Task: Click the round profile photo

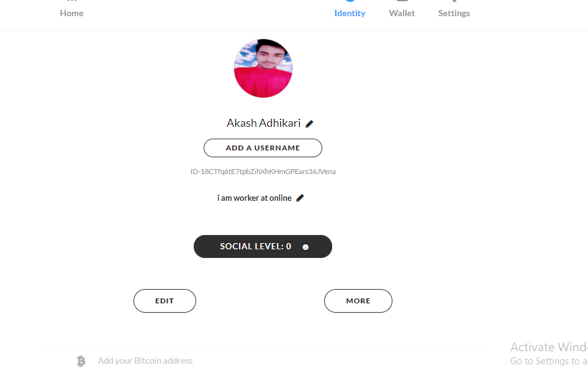Action: coord(263,68)
